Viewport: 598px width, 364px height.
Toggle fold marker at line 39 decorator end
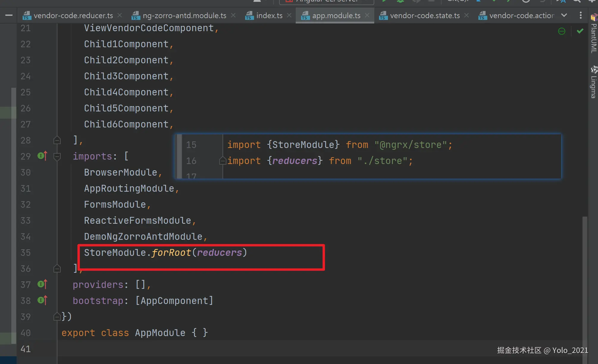tap(57, 317)
